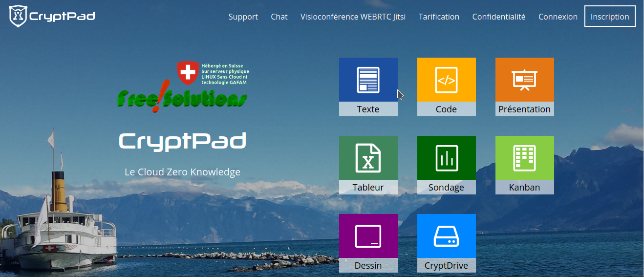644x277 pixels.
Task: Click the Texte label under blue tile
Action: pyautogui.click(x=368, y=109)
